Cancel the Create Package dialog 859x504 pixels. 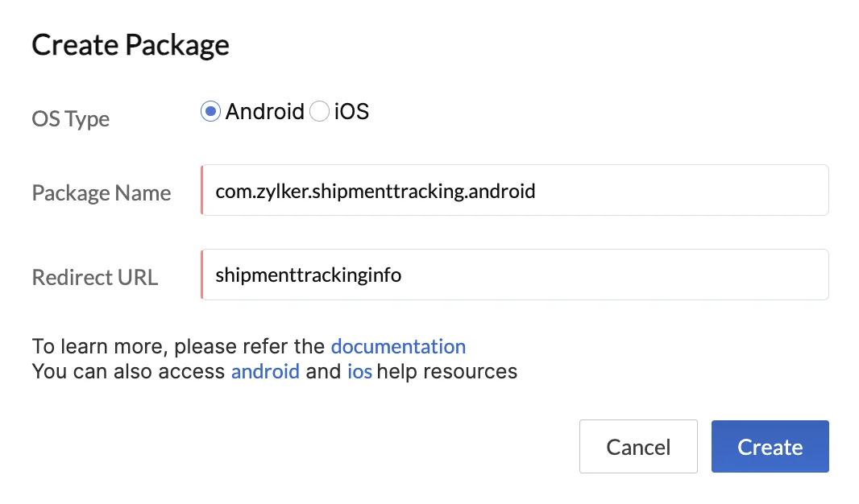638,447
